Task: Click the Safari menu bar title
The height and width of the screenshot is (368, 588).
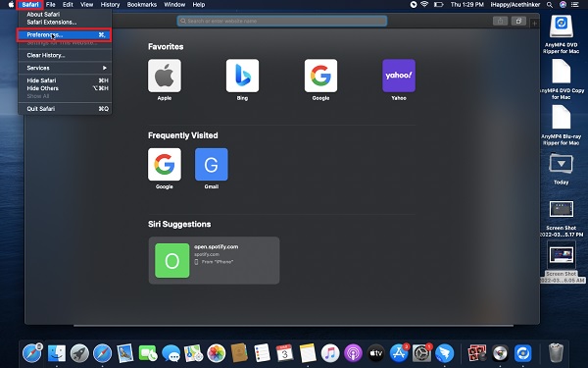Action: pyautogui.click(x=30, y=5)
